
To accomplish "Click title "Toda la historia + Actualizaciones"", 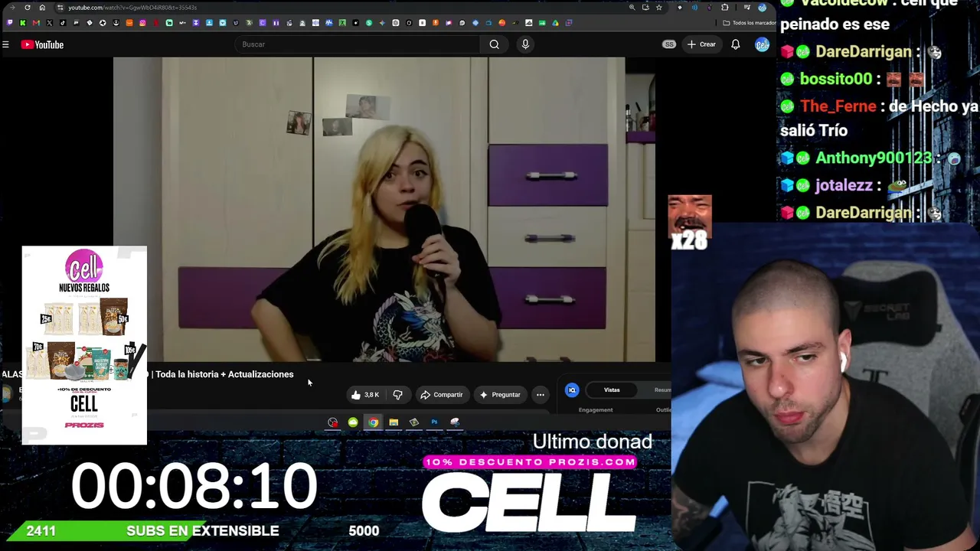I will pyautogui.click(x=224, y=374).
